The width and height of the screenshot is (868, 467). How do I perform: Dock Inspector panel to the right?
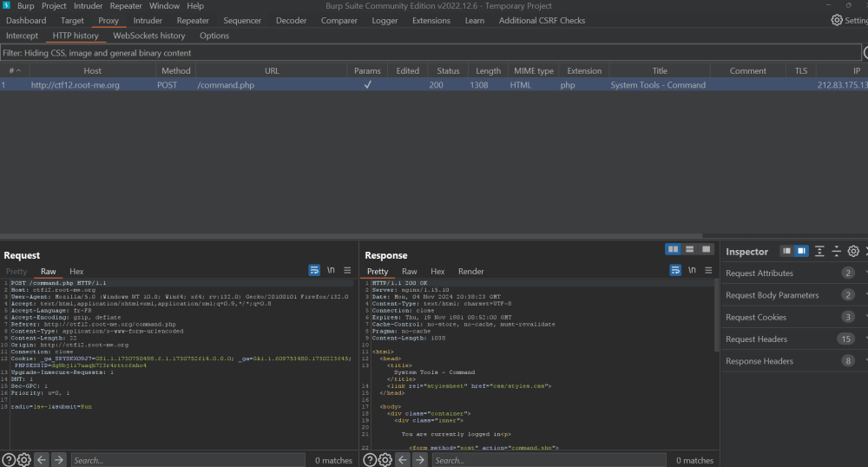coord(801,251)
